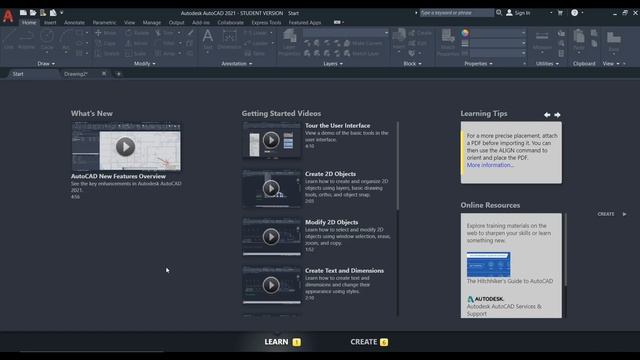The height and width of the screenshot is (360, 640).
Task: Select the LEARN page at bottom
Action: pos(282,342)
